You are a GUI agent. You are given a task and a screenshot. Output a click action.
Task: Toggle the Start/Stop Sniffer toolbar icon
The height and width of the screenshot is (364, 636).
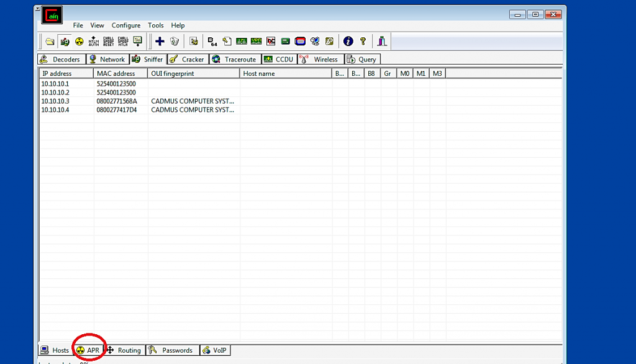pos(65,42)
